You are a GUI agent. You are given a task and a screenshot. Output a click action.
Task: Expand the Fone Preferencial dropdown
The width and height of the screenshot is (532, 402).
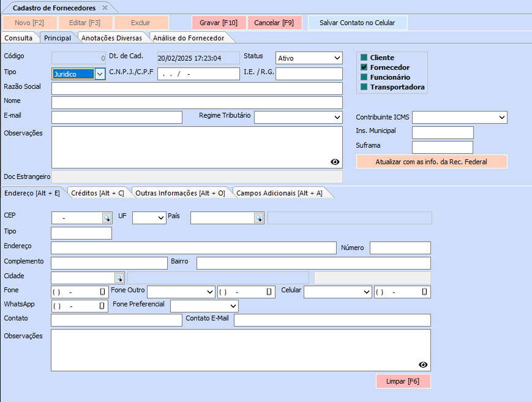point(233,306)
